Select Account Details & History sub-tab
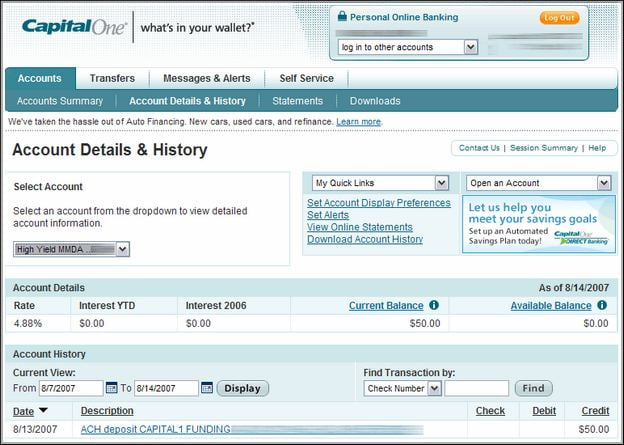The image size is (624, 445). tap(187, 101)
